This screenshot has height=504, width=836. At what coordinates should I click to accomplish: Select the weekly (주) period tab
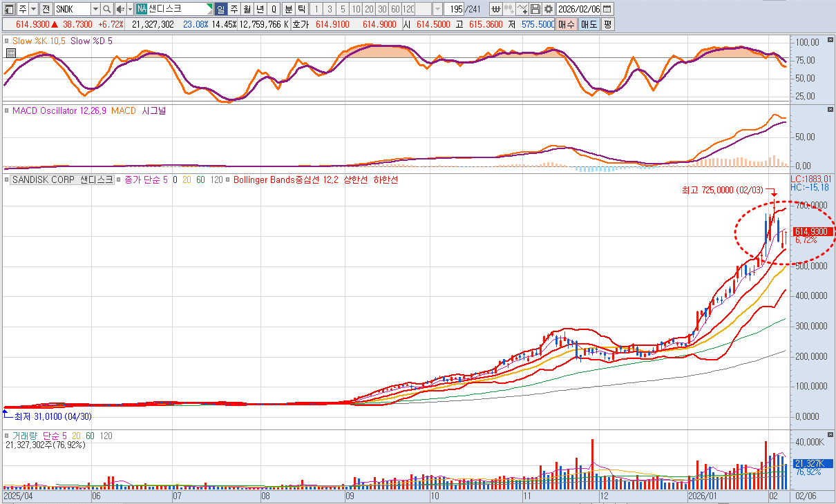click(x=234, y=9)
